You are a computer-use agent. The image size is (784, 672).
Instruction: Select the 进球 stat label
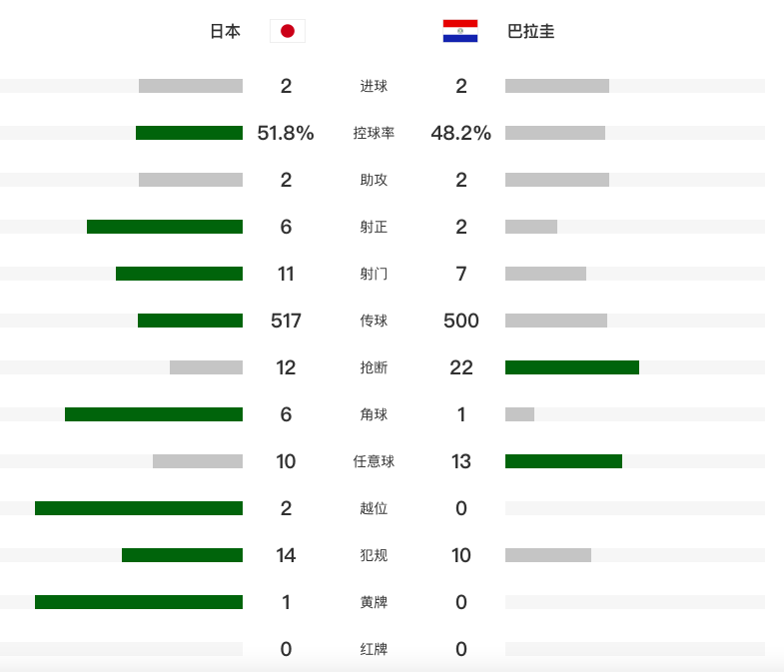coord(374,86)
